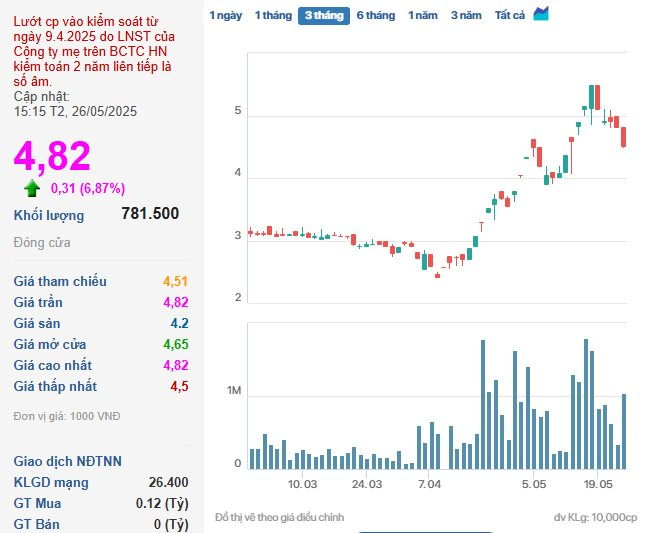
Task: Select the active 3 tháng tab
Action: (x=323, y=16)
